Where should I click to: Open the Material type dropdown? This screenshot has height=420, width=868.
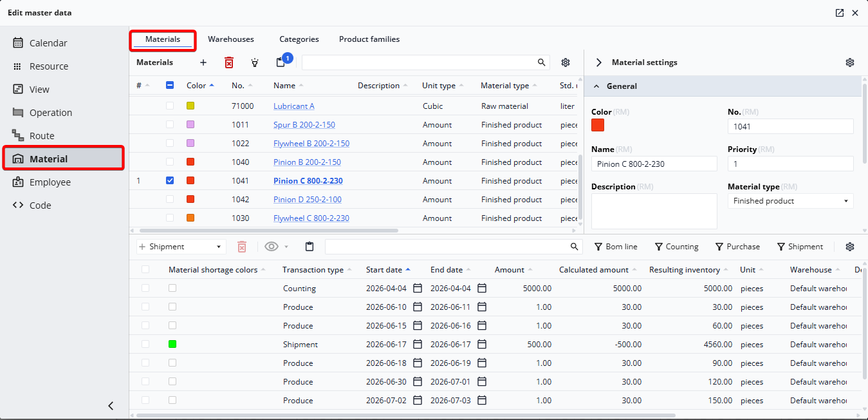click(x=790, y=201)
